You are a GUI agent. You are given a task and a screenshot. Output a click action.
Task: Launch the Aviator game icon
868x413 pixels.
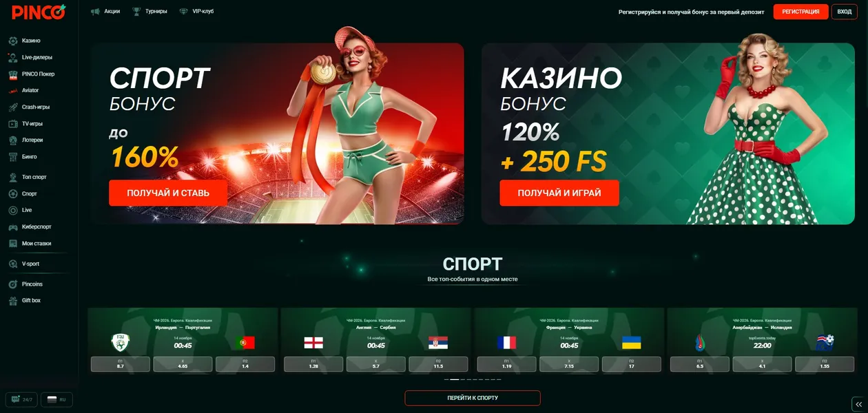(x=13, y=90)
